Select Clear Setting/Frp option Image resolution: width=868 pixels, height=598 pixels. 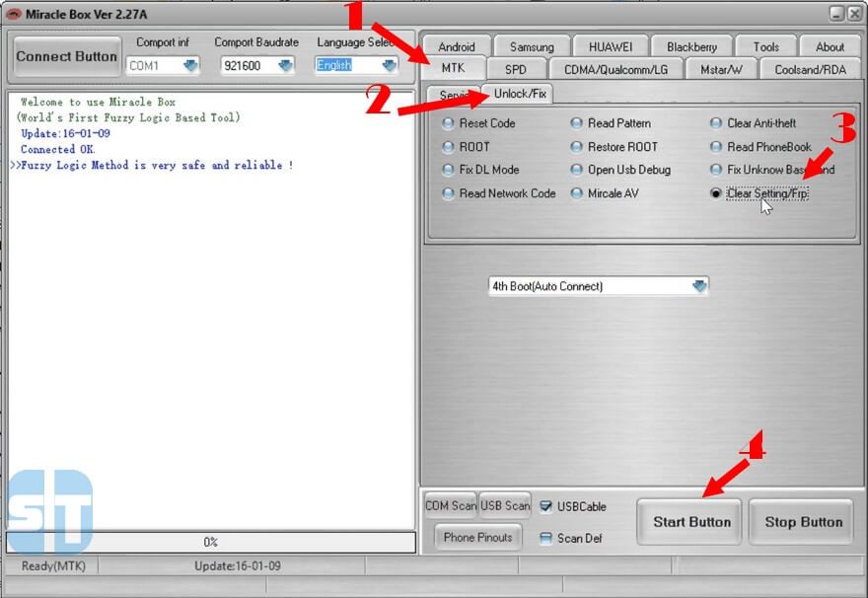click(716, 193)
